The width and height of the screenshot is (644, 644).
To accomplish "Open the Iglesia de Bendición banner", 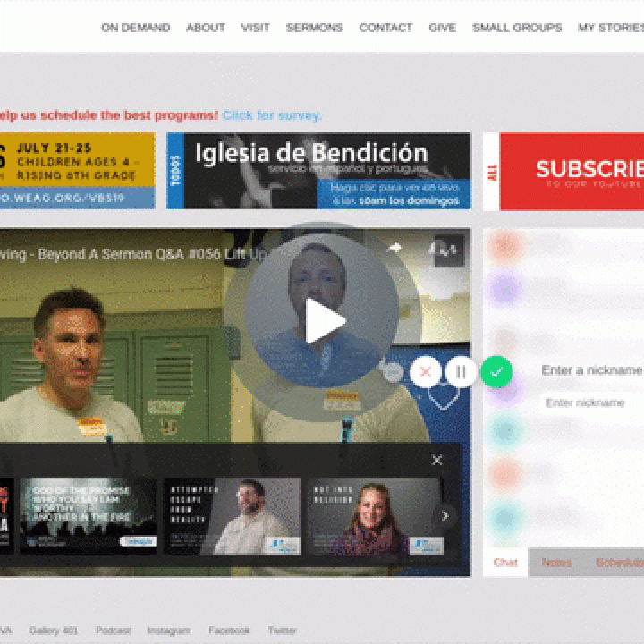I will [318, 171].
